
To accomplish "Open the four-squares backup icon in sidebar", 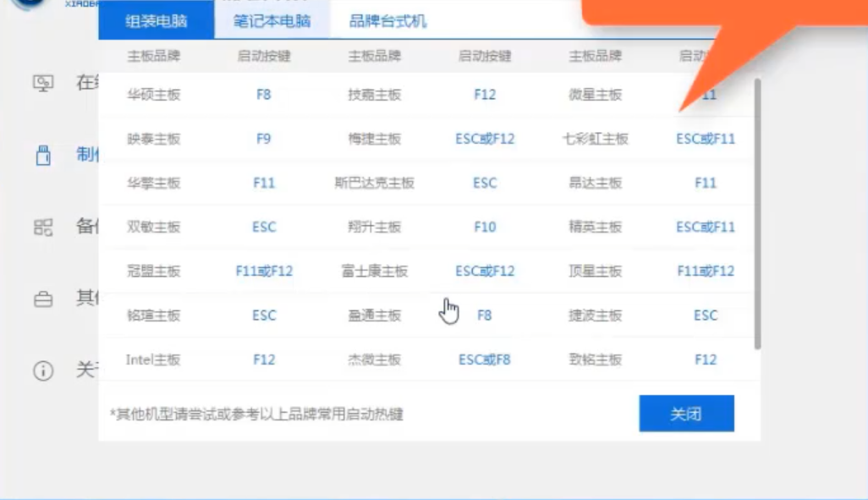I will [43, 227].
